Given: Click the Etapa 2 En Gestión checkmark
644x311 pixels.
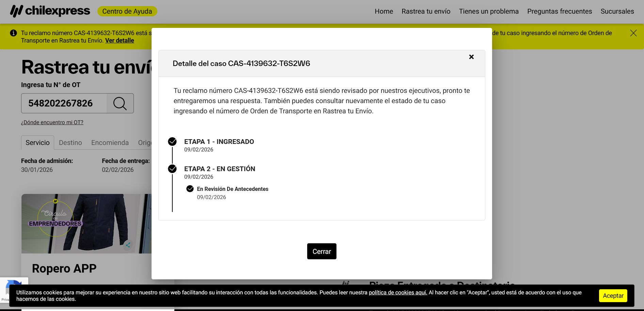Looking at the screenshot, I should click(x=172, y=169).
